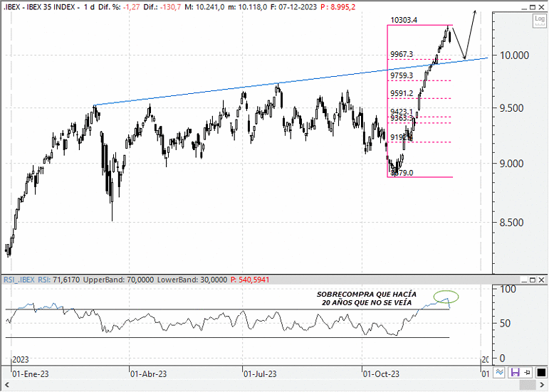Image resolution: width=549 pixels, height=392 pixels.
Task: Click the 'RSI: 71,6170' value
Action: (x=59, y=280)
